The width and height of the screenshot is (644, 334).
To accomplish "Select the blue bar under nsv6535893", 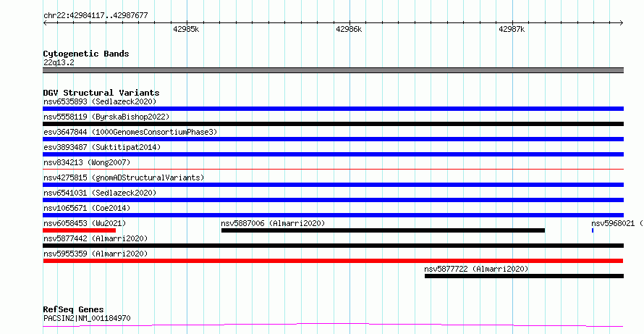I will 333,109.
